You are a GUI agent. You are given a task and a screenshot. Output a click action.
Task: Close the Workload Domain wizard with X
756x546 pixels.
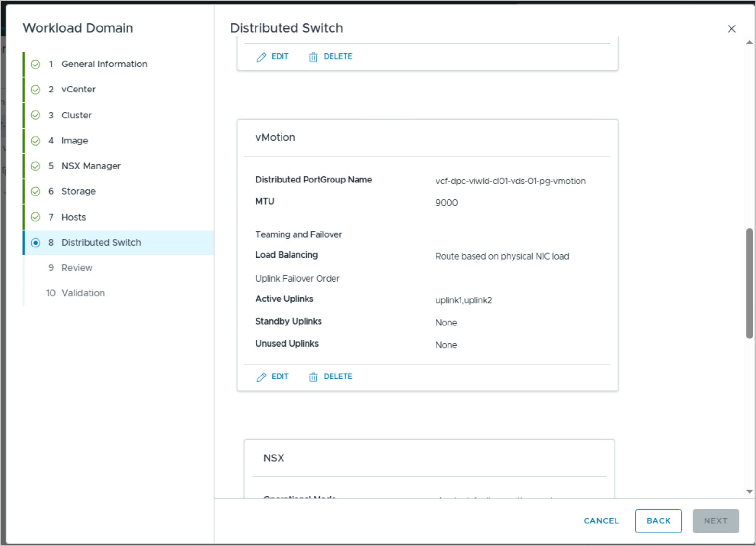(731, 29)
